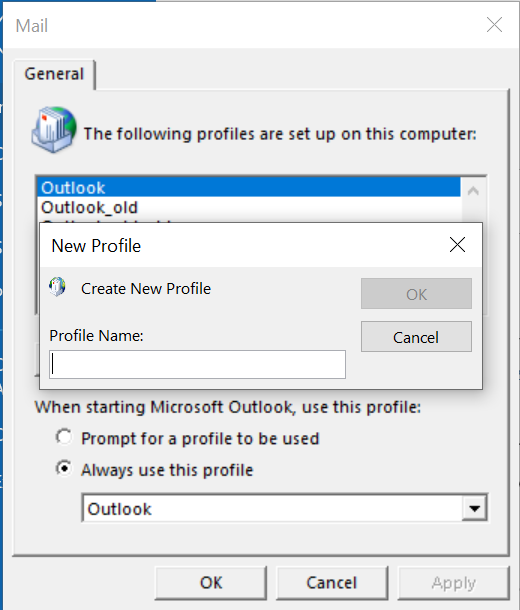Click the Mail window title text
Image resolution: width=520 pixels, height=610 pixels.
pyautogui.click(x=32, y=26)
